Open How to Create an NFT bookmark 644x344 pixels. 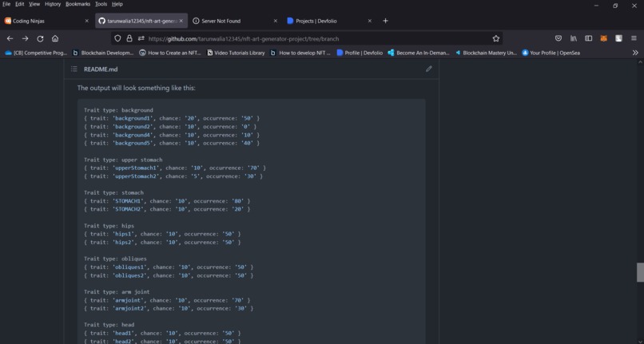(170, 53)
